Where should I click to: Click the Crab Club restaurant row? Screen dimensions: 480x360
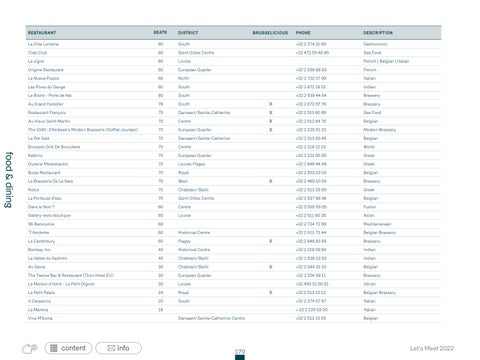pos(233,53)
